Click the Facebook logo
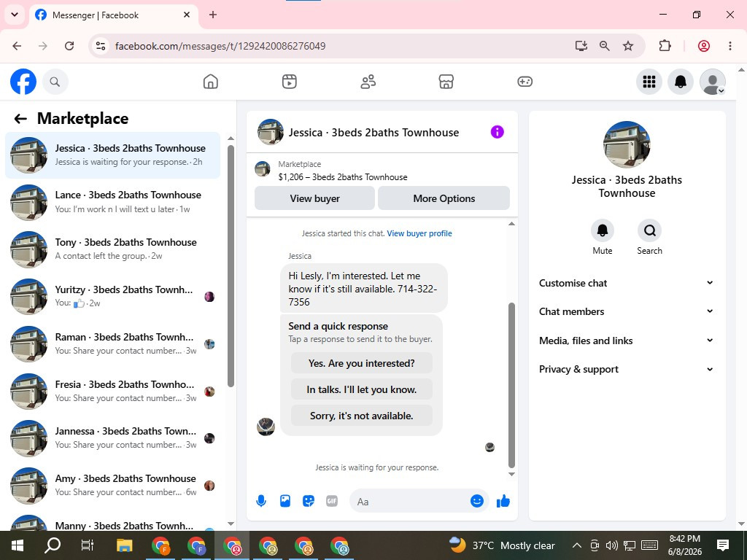 coord(23,82)
